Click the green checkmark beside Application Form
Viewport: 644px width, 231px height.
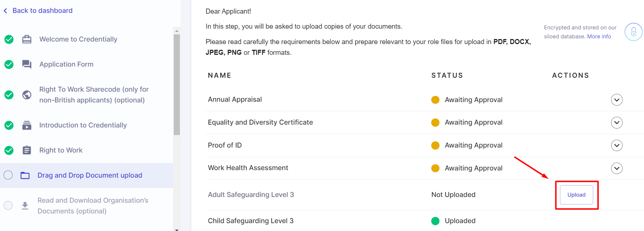[9, 64]
